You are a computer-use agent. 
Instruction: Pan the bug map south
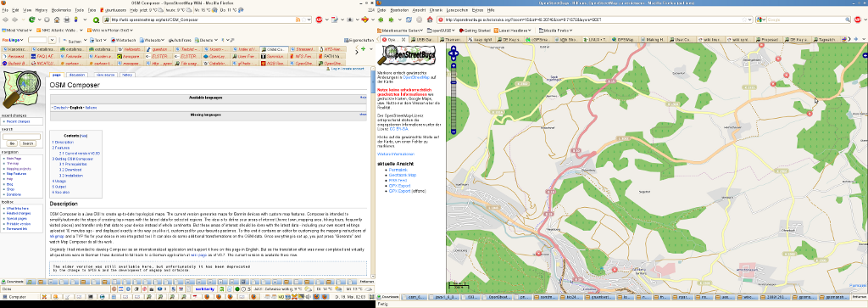point(453,59)
